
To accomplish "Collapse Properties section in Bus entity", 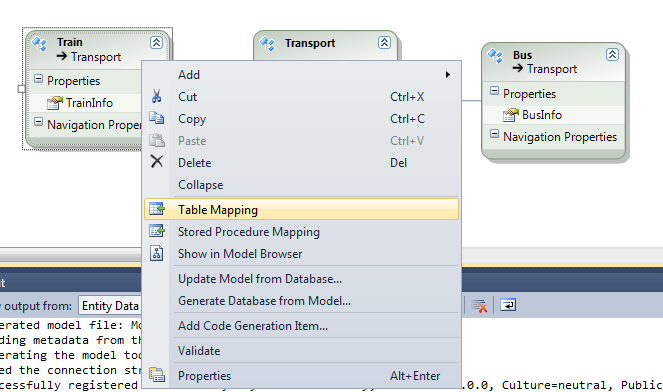I will coord(494,90).
